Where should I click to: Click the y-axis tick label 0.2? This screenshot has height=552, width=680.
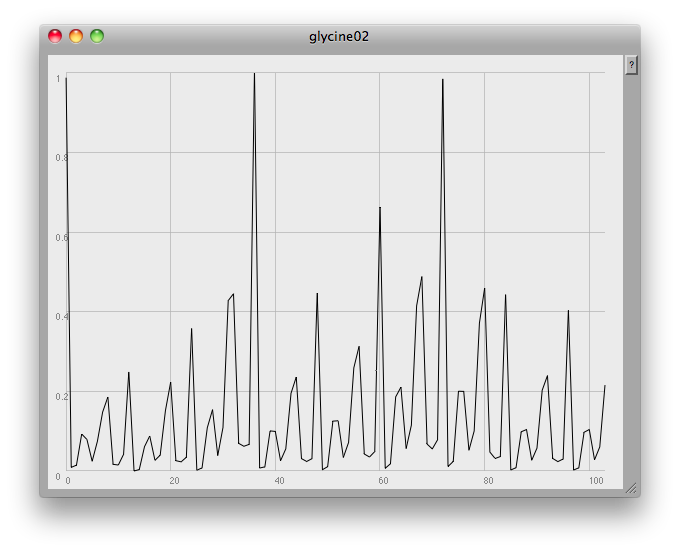coord(58,396)
